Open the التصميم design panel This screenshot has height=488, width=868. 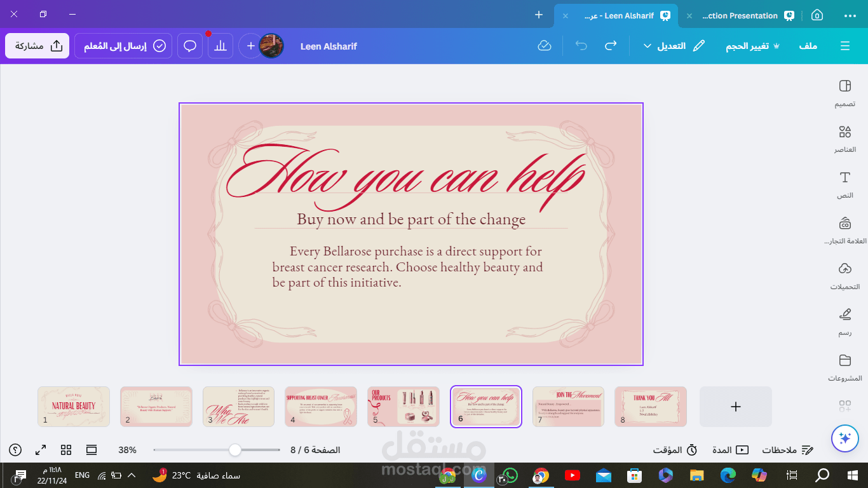[844, 93]
